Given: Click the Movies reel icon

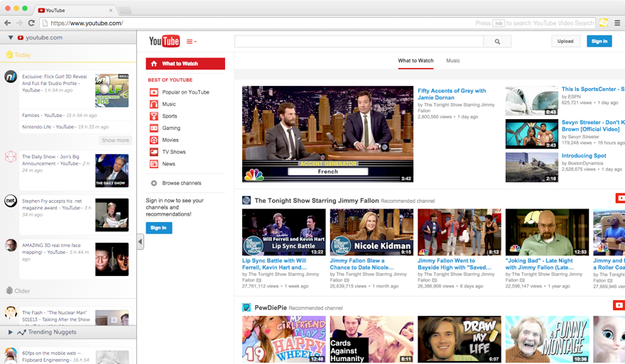Looking at the screenshot, I should point(154,140).
